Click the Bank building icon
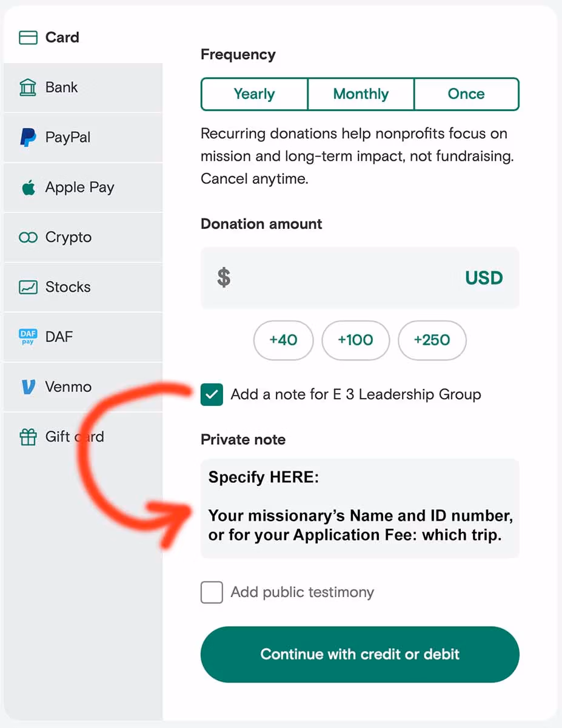 [28, 87]
